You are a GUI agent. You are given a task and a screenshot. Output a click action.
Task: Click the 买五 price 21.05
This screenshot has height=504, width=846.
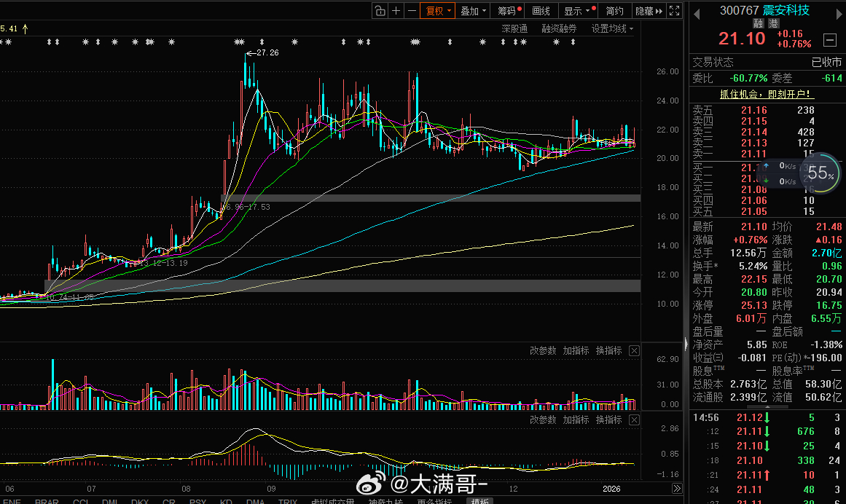(753, 211)
